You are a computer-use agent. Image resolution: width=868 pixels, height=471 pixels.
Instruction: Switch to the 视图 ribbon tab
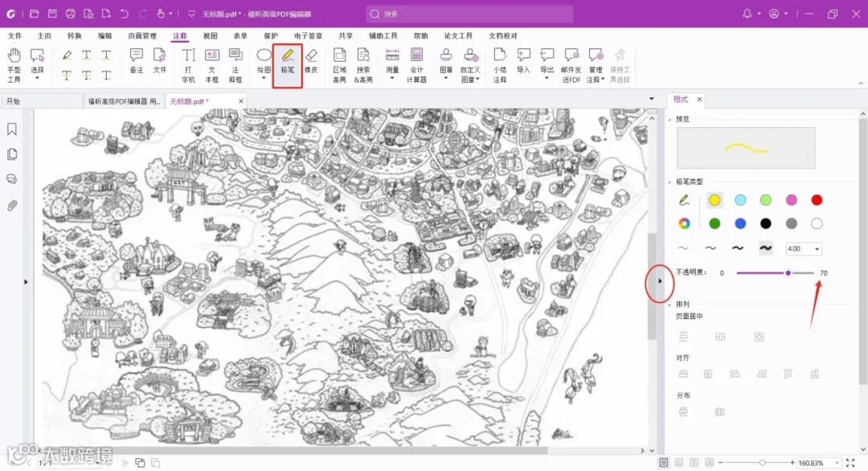211,35
